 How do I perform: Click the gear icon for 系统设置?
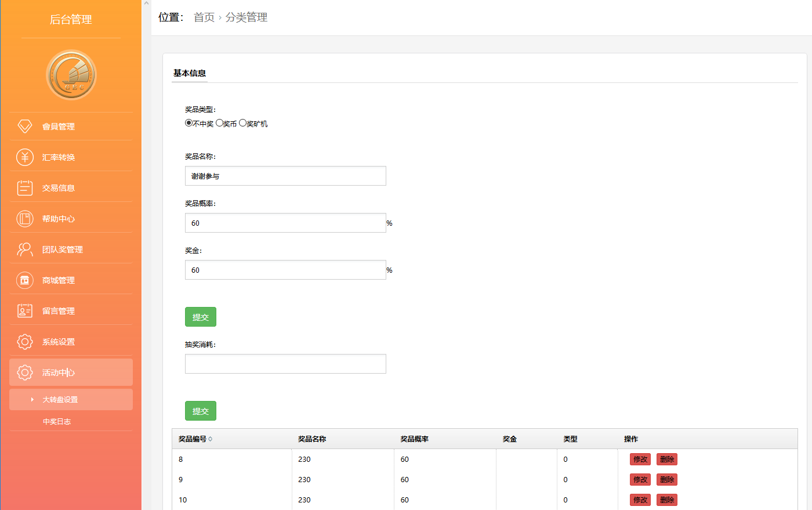pyautogui.click(x=24, y=342)
